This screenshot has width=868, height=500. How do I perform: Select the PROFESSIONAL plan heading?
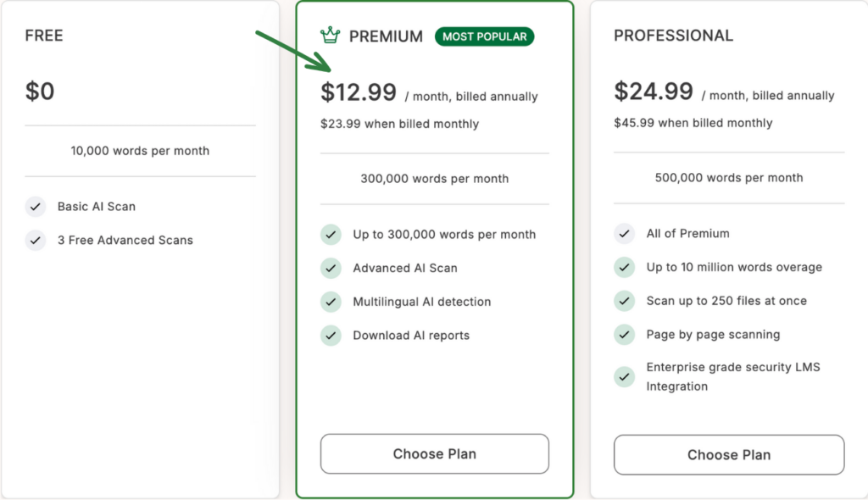[673, 36]
